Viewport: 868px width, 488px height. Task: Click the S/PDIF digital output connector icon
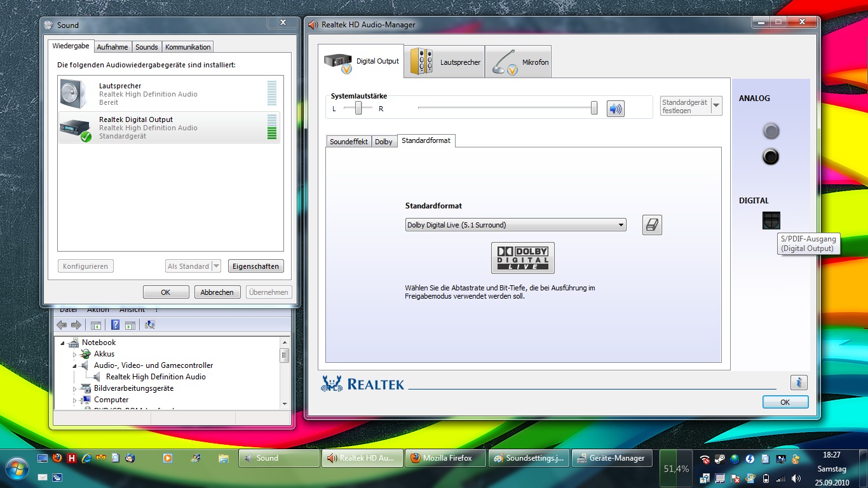pos(771,220)
